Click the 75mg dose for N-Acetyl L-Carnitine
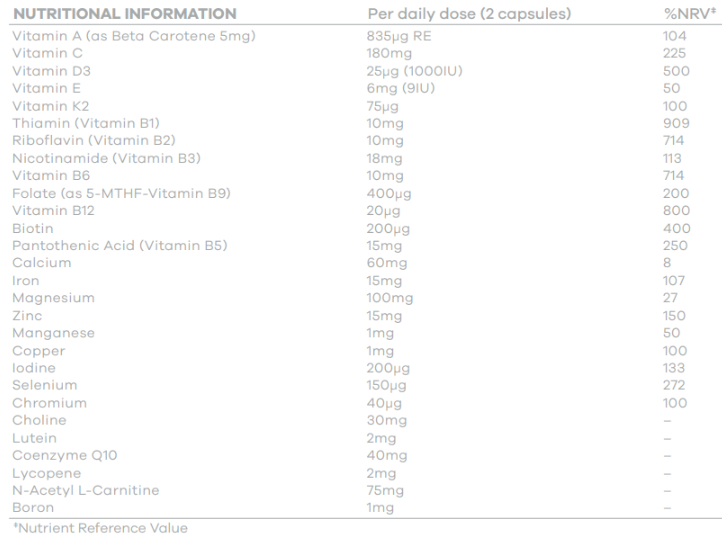Image resolution: width=722 pixels, height=541 pixels. point(385,490)
